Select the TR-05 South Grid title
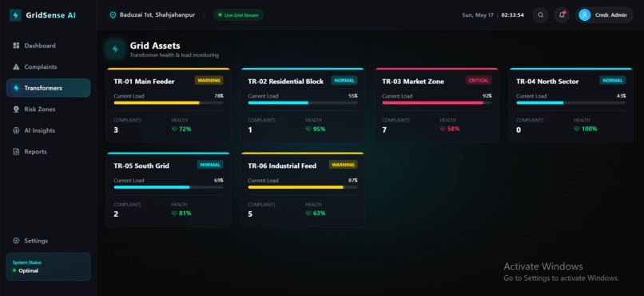This screenshot has width=644, height=296. [x=141, y=166]
